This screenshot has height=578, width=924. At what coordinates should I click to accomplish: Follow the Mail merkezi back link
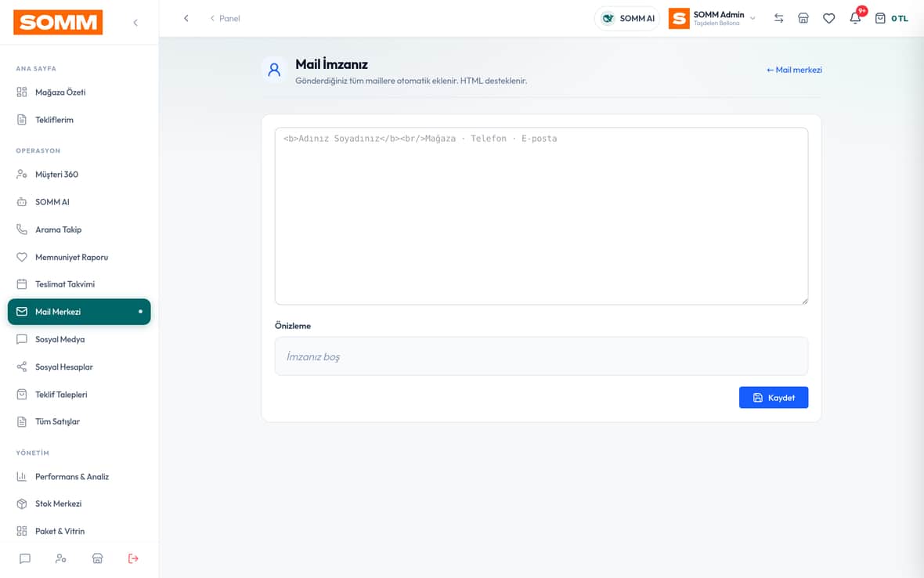coord(794,70)
